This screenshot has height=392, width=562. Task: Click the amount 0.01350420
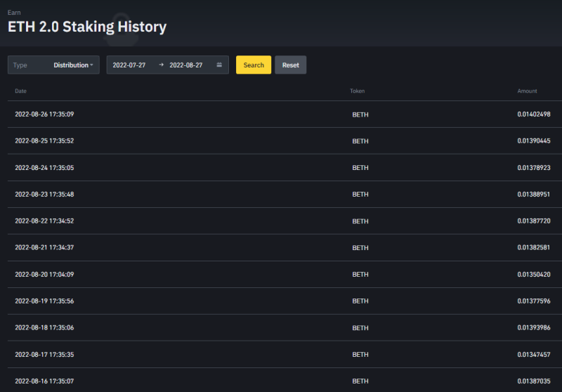coord(534,275)
